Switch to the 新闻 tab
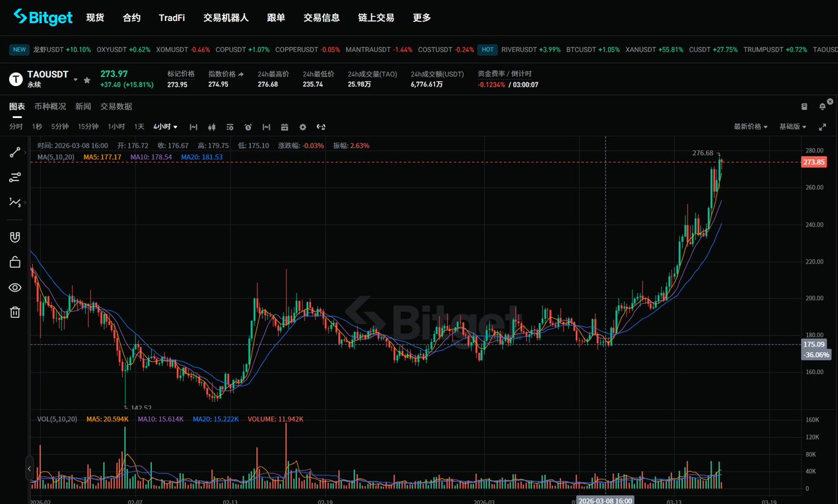The width and height of the screenshot is (838, 504). coord(83,106)
